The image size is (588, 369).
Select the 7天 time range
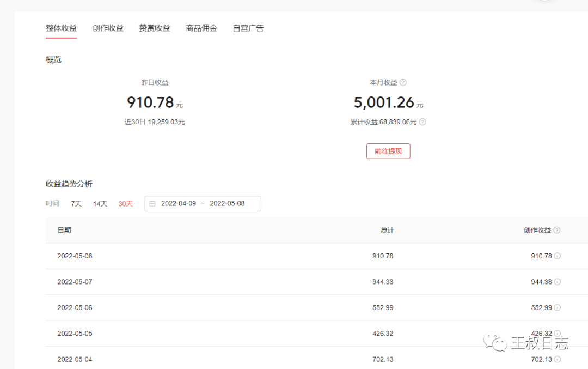tap(77, 203)
